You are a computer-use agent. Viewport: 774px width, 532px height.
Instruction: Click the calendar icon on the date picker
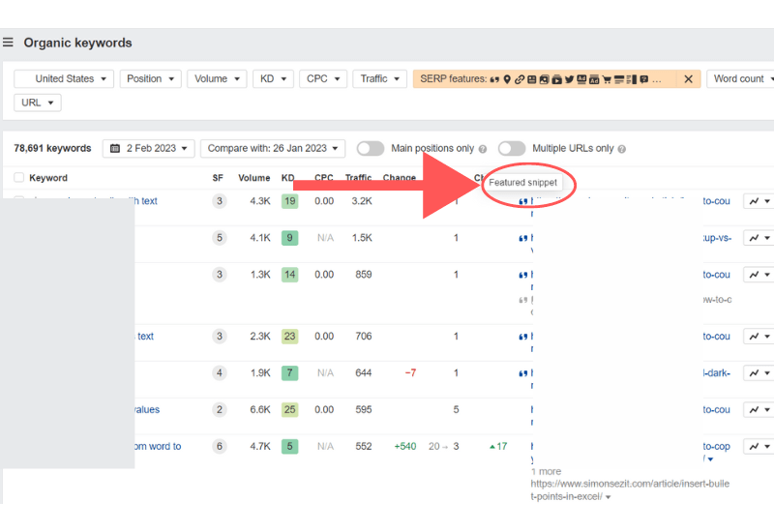click(x=116, y=148)
